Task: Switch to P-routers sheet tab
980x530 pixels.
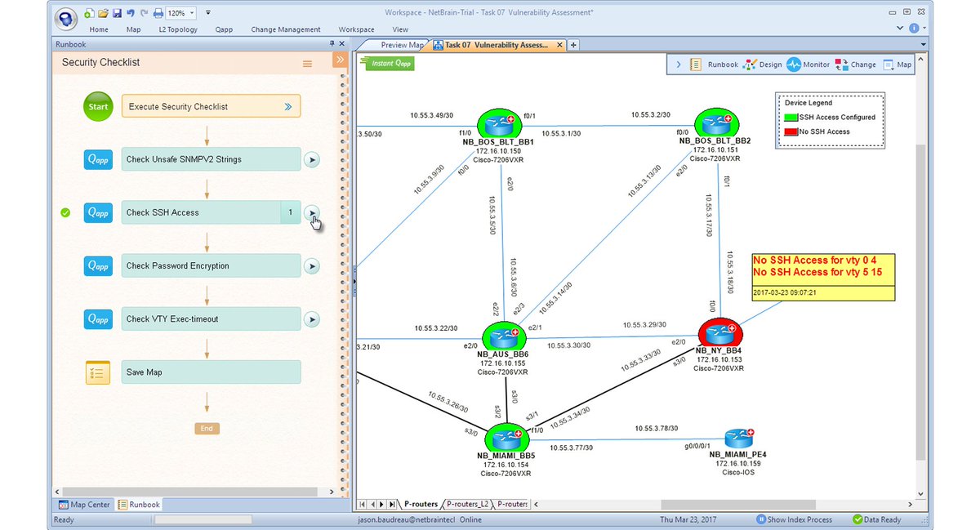Action: click(421, 504)
